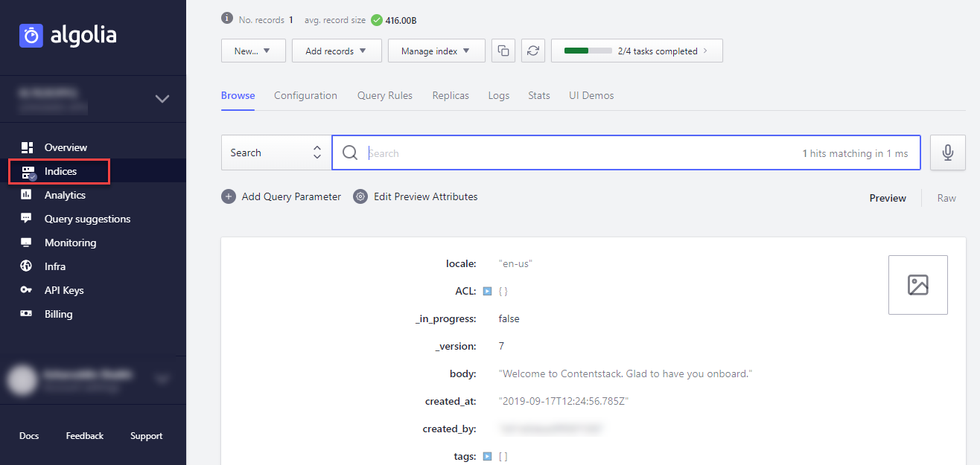Switch to the UI Demos tab
Viewport: 980px width, 465px height.
(x=591, y=96)
